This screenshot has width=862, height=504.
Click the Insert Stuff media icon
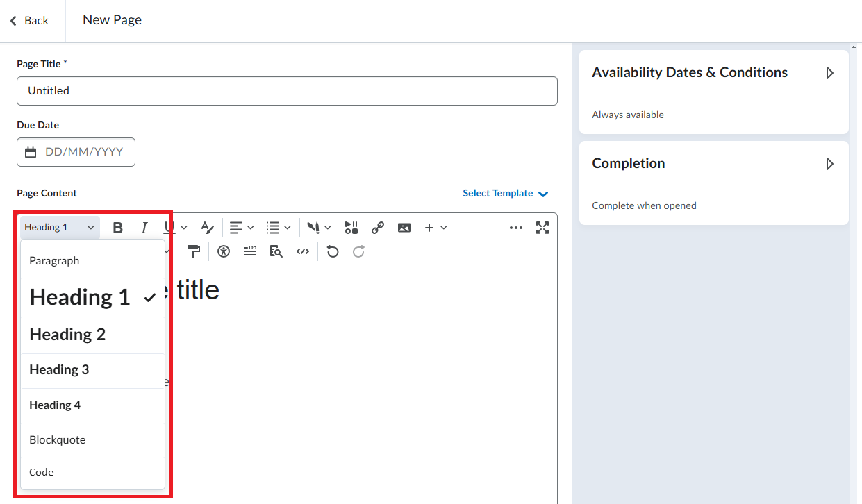click(351, 228)
